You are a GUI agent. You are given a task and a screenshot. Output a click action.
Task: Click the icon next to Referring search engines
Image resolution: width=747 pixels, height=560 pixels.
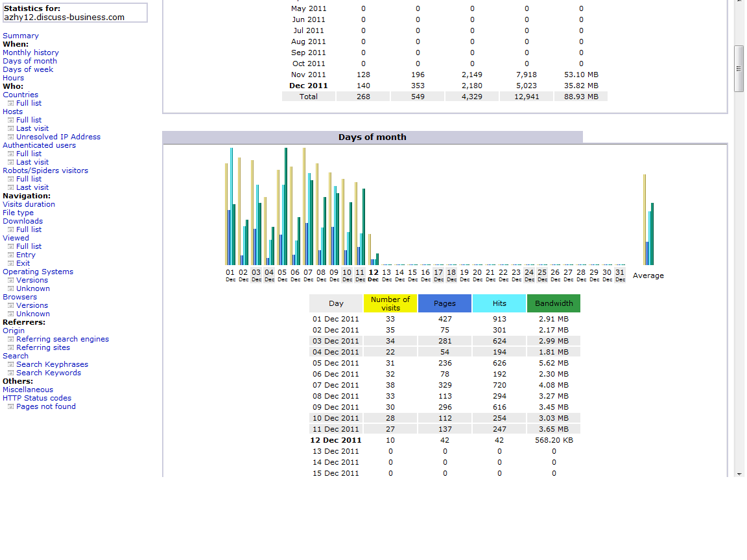[10, 340]
